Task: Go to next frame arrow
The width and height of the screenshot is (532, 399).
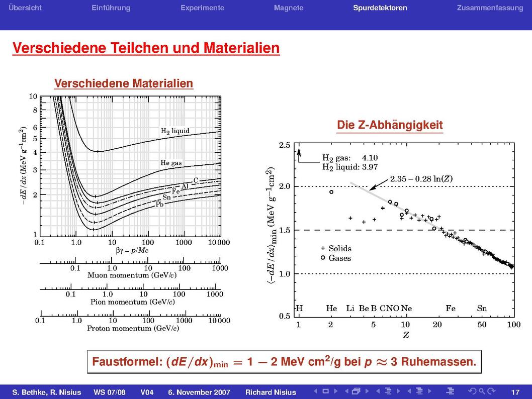Action: [x=367, y=391]
